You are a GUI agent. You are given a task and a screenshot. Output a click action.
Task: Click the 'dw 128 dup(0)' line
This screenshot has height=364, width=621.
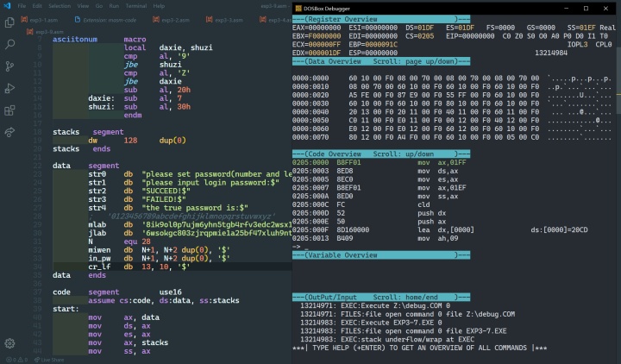tap(137, 141)
